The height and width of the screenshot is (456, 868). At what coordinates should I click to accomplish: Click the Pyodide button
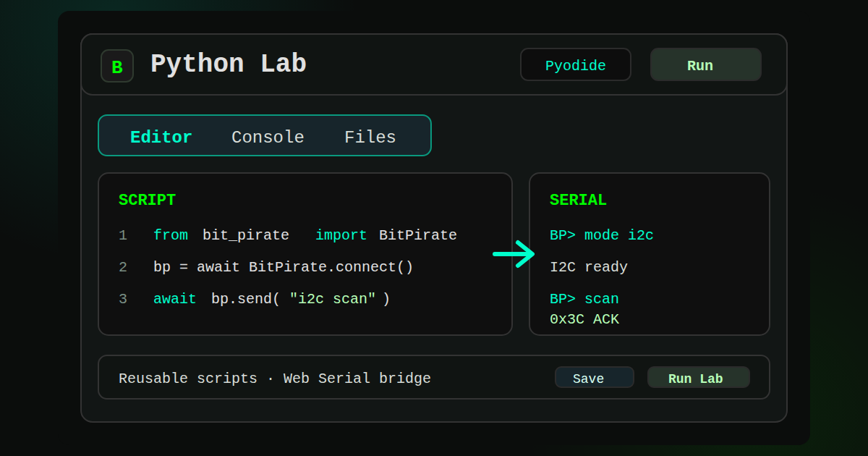pos(576,65)
